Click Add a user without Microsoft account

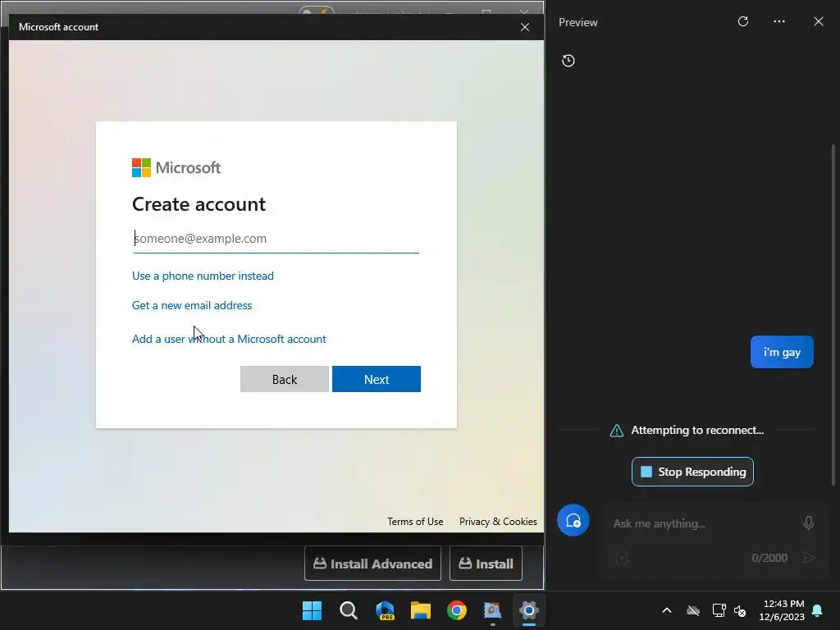[x=229, y=339]
